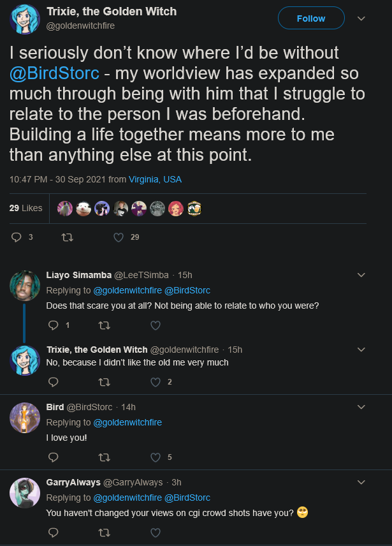Open first liker's avatar in likes row
Image resolution: width=392 pixels, height=546 pixels.
point(65,209)
